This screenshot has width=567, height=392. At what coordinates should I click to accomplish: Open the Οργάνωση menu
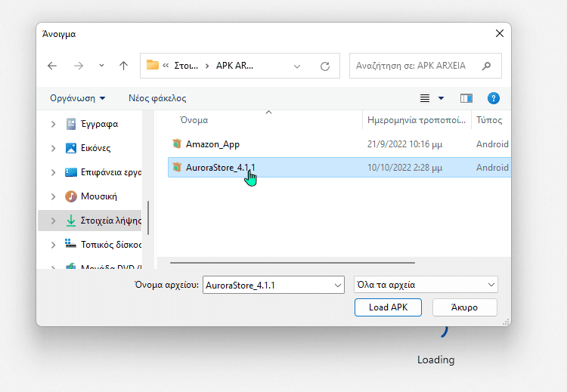(77, 98)
